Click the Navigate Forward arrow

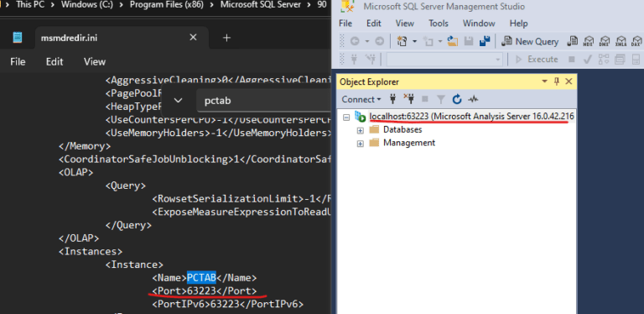pos(380,41)
